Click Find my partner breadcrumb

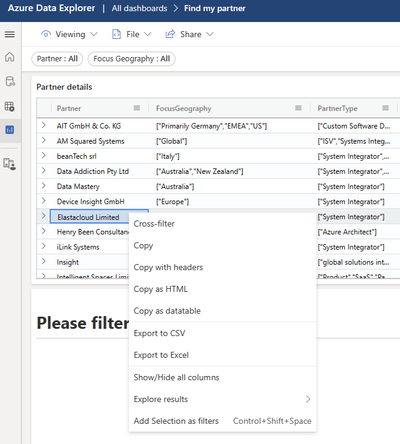point(215,8)
